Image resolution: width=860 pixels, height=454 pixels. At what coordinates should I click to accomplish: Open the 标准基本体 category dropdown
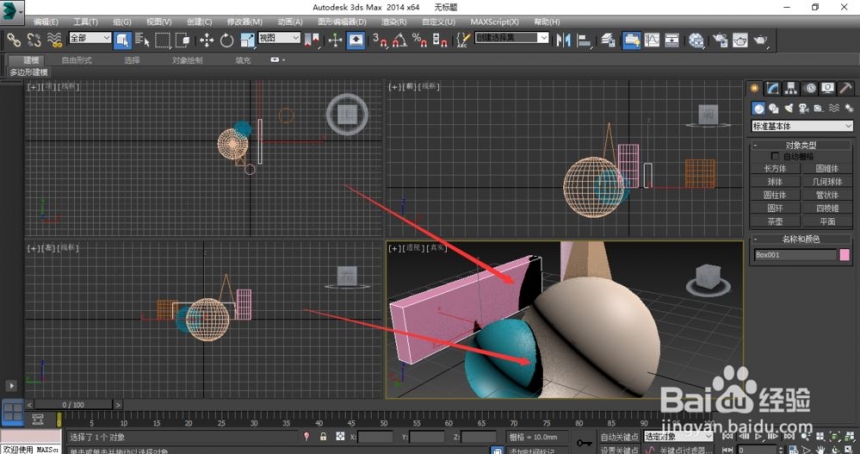point(802,126)
